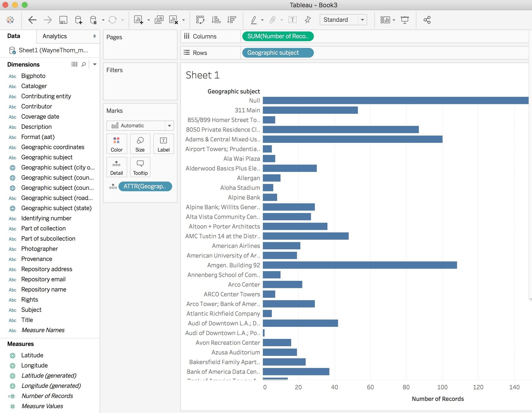Enter presentation mode icon
This screenshot has width=532, height=413.
click(x=405, y=20)
